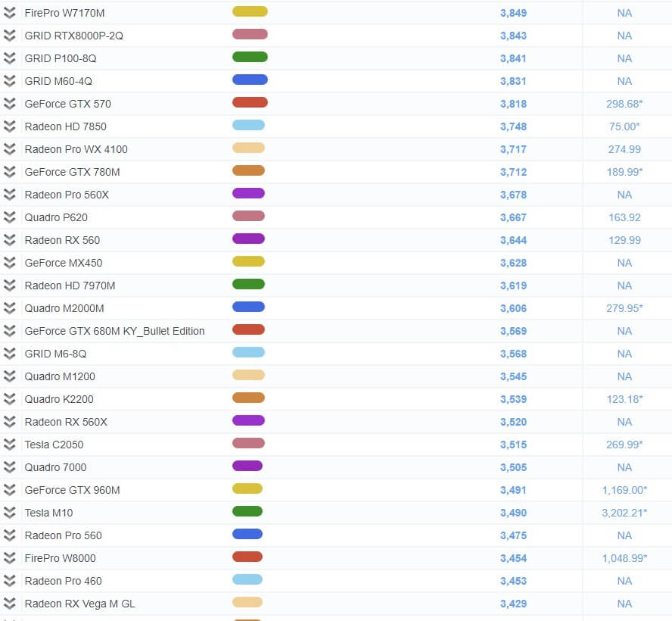Open the Radeon RX 560 link
The width and height of the screenshot is (672, 621).
[x=62, y=240]
